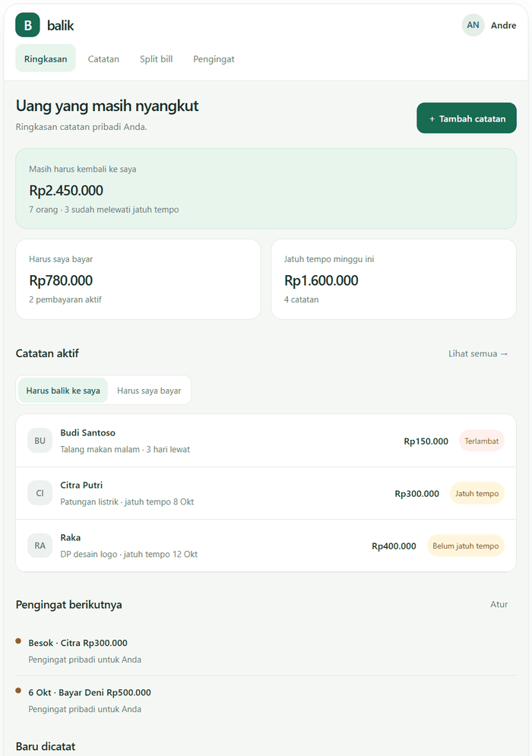Go to the Split bill tab
Screen dimensions: 532x756
[157, 59]
